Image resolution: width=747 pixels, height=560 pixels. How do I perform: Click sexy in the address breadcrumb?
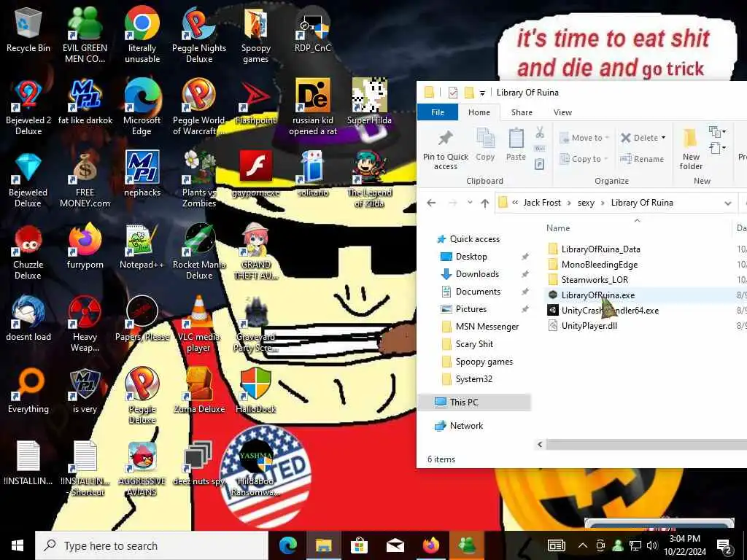586,203
